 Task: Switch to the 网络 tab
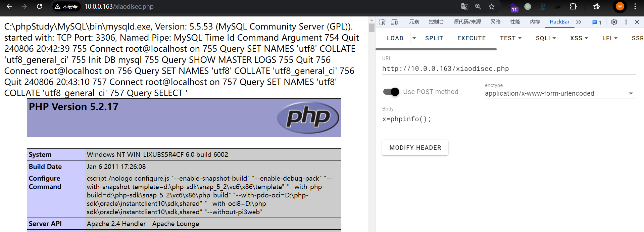click(x=495, y=22)
